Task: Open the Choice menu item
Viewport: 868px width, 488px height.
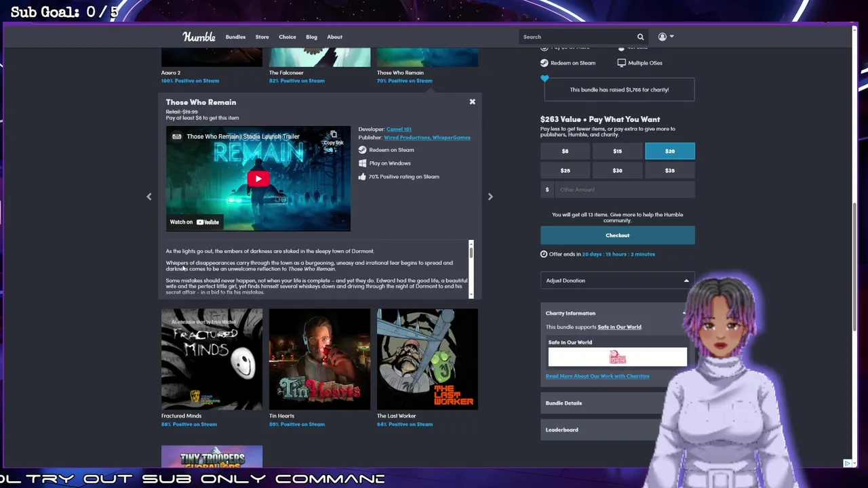Action: point(287,37)
